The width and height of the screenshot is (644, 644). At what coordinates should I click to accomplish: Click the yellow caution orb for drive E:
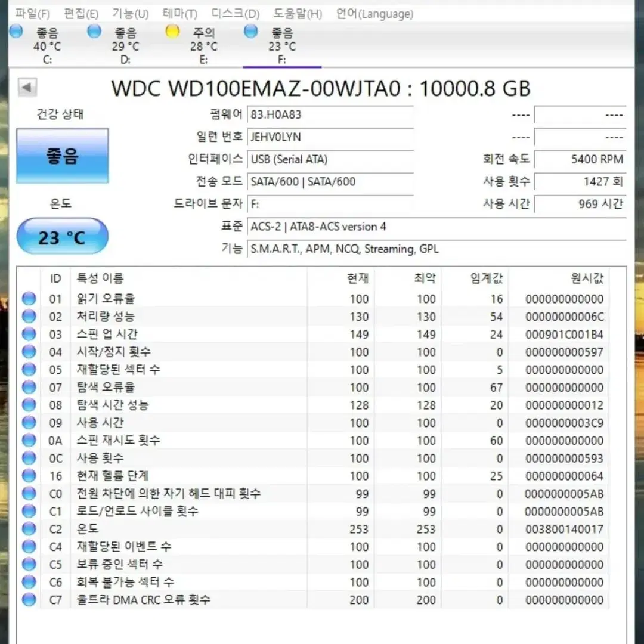pos(172,32)
